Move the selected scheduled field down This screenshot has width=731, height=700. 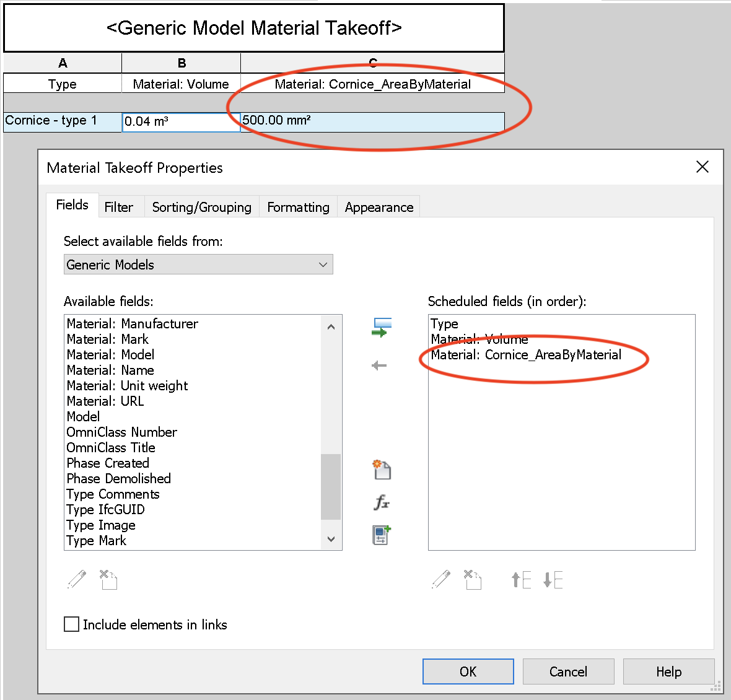553,580
